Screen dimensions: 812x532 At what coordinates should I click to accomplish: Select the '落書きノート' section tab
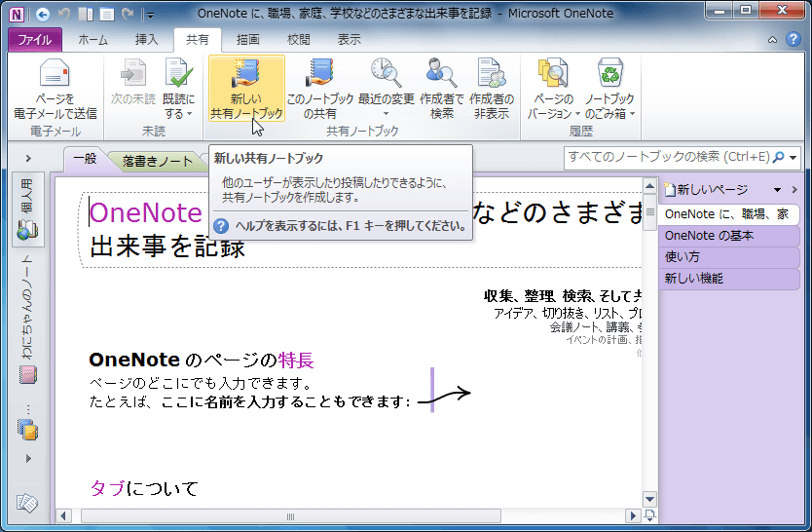[x=158, y=162]
